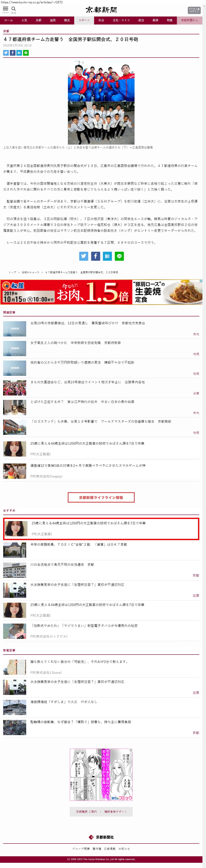Open the 松屋 お肉1.5倍 banner ad
This screenshot has width=206, height=868.
point(101,292)
